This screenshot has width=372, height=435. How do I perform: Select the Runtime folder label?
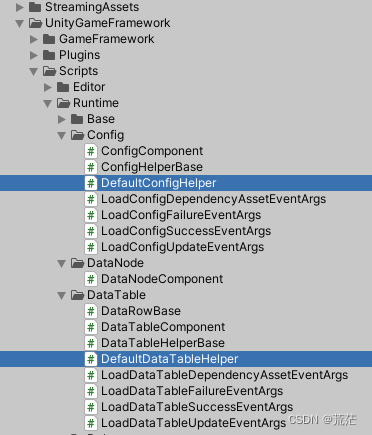tap(96, 103)
